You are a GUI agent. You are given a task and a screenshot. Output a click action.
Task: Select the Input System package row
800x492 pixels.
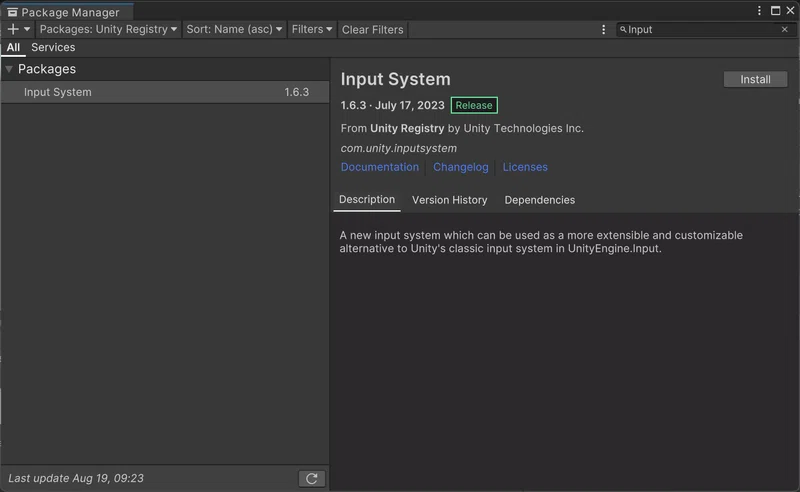(165, 92)
